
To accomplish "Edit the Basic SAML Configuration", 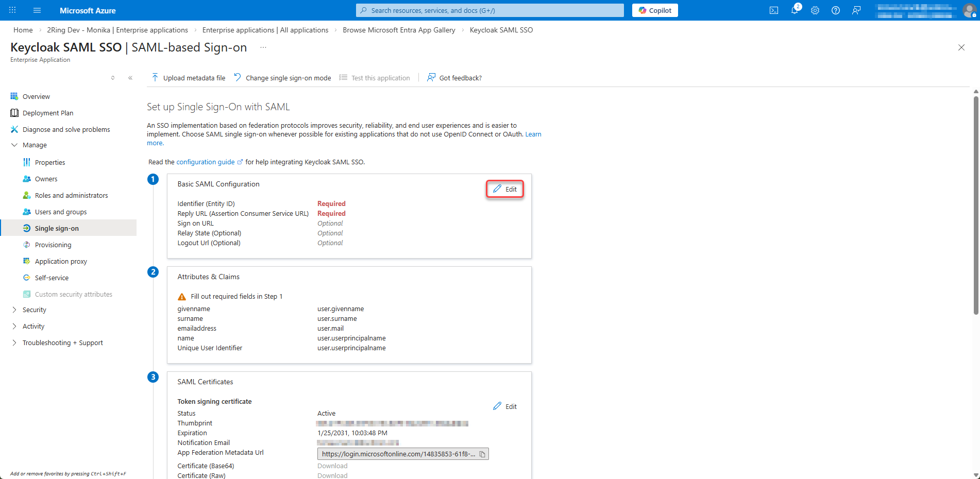I will pos(505,189).
